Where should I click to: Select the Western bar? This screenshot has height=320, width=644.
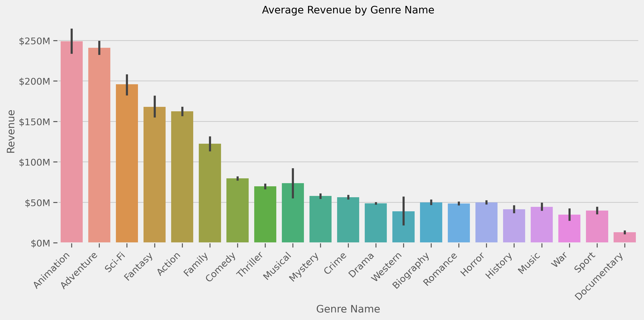[x=403, y=227]
